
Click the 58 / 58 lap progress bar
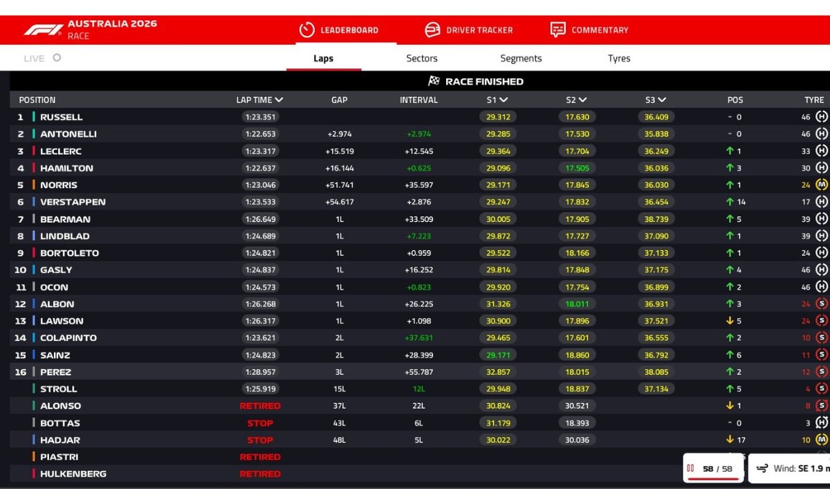tap(713, 477)
